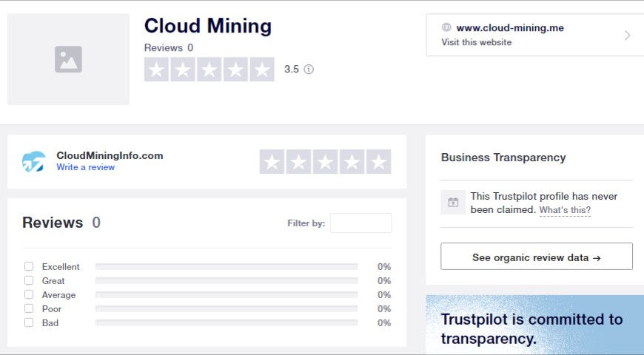Check the Average rating filter

coord(29,294)
